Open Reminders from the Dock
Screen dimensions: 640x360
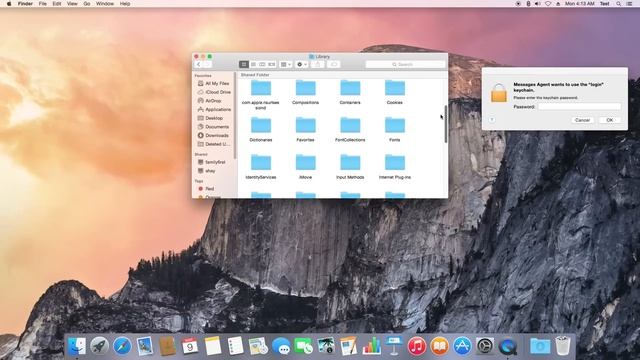(236, 346)
